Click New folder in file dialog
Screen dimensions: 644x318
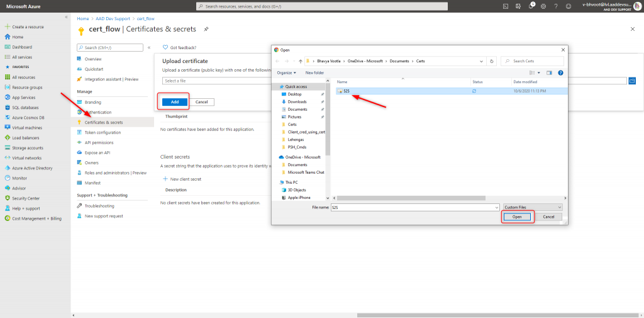[x=314, y=73]
